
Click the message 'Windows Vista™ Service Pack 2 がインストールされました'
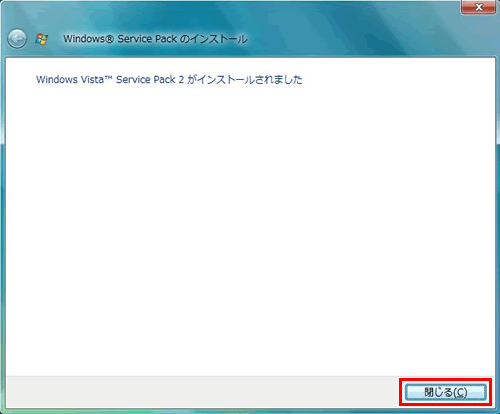pos(169,80)
